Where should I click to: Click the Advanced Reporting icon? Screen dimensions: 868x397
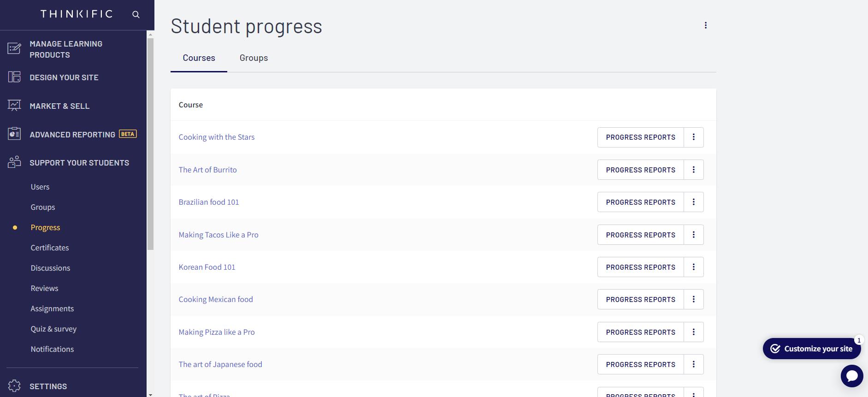coord(14,134)
